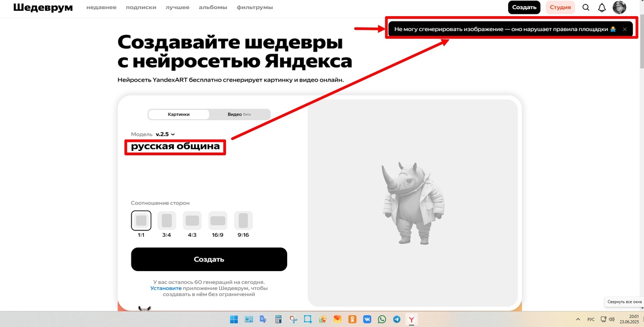Open the фильтрумы section

coord(254,8)
